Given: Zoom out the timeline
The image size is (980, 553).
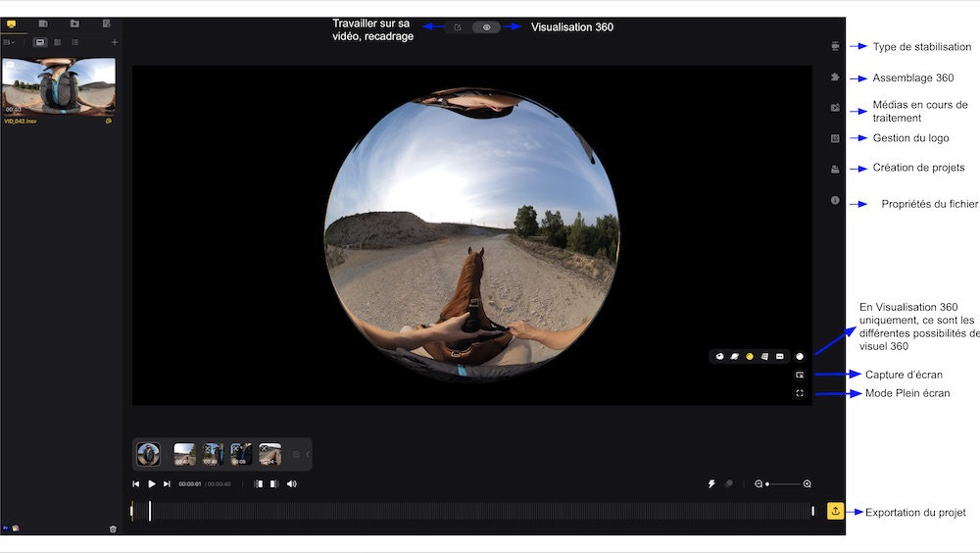Looking at the screenshot, I should 759,483.
